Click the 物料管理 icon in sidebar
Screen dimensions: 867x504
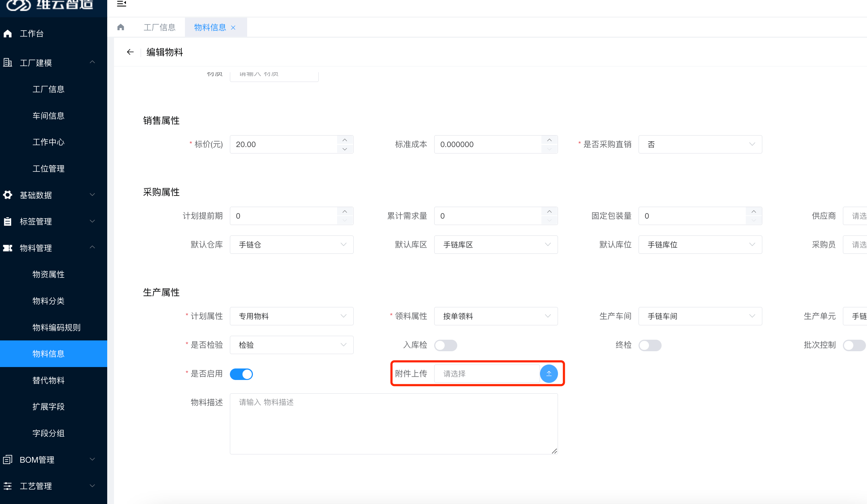click(8, 248)
